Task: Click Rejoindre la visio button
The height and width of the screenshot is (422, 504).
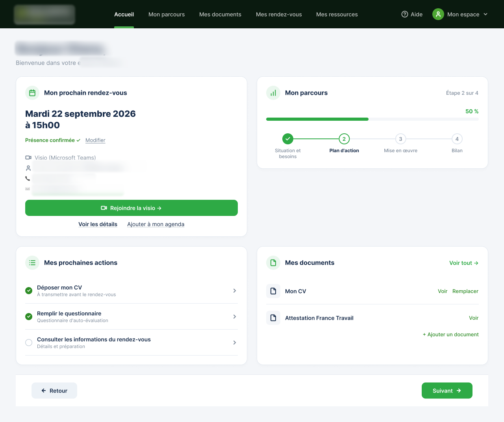Action: [132, 208]
